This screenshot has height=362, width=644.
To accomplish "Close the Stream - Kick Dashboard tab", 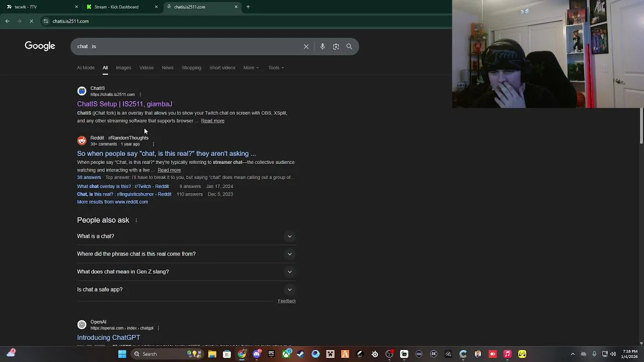I will (x=156, y=7).
